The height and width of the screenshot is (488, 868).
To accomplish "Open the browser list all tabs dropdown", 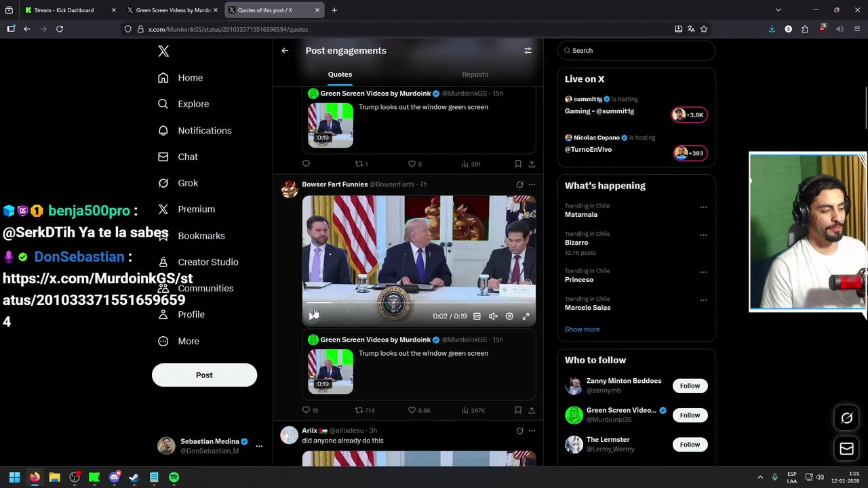I will pyautogui.click(x=778, y=10).
